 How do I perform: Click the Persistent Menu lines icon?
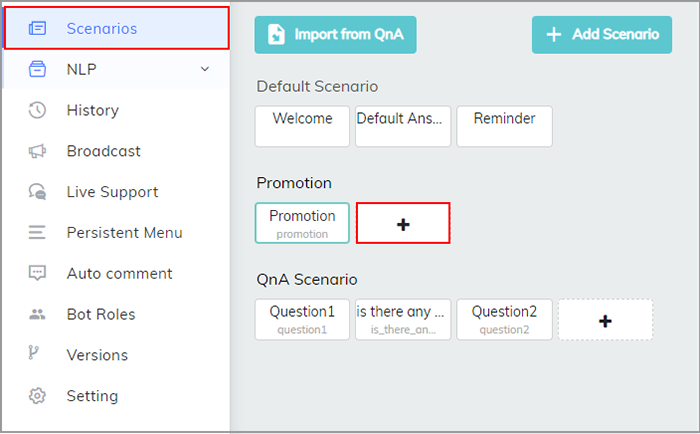click(x=37, y=233)
